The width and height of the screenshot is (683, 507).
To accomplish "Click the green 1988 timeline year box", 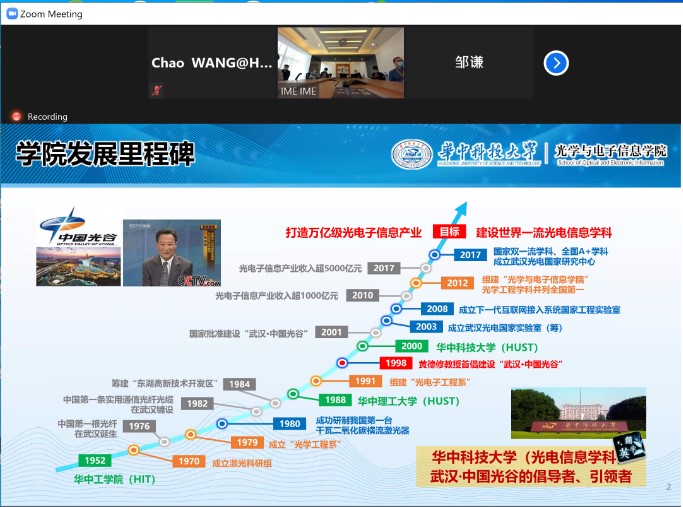I will [x=335, y=400].
